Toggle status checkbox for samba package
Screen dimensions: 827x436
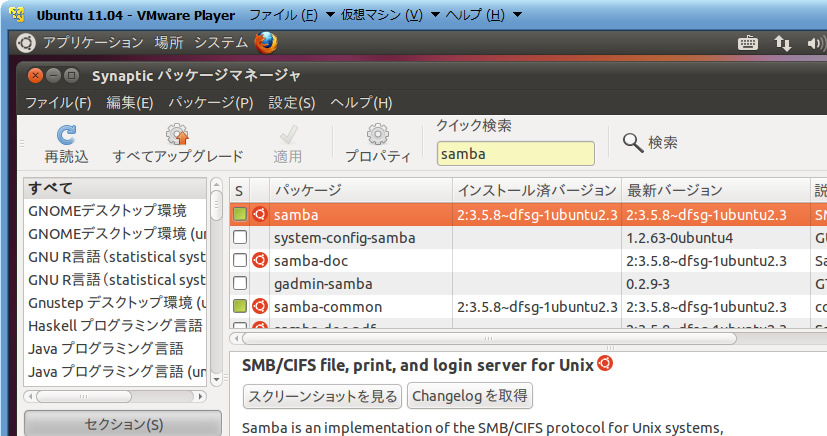(x=240, y=215)
